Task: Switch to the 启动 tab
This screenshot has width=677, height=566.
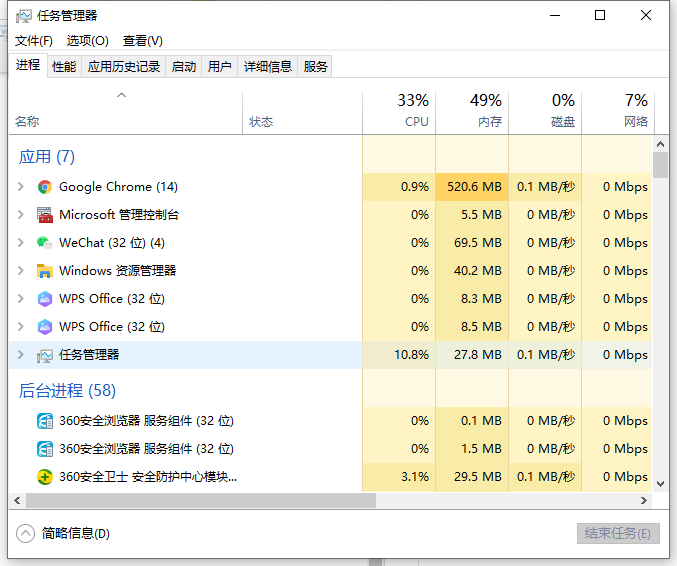Action: pyautogui.click(x=184, y=67)
